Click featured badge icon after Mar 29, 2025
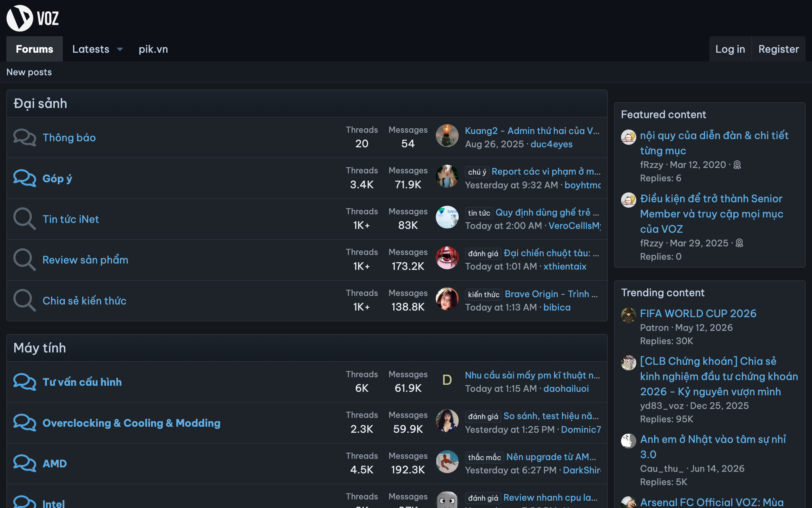Screen dimensions: 812x508 (740, 243)
